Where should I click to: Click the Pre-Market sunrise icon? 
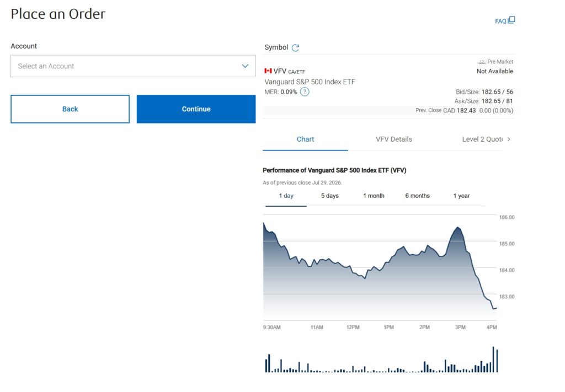482,62
